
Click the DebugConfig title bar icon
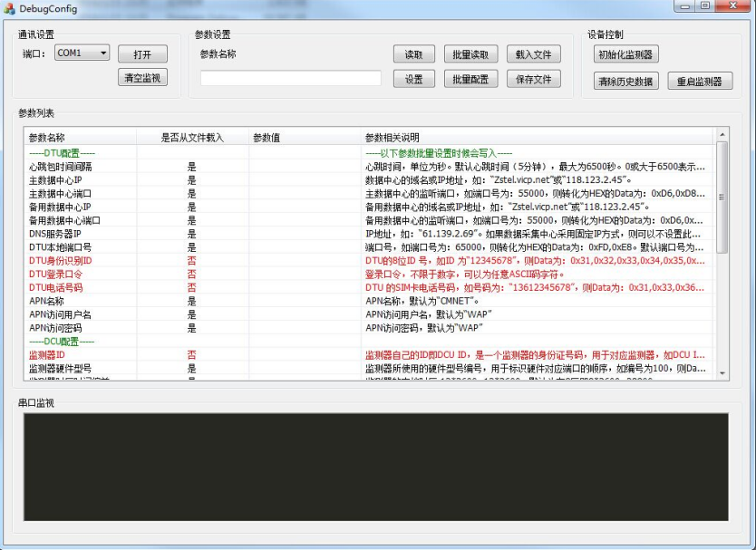click(9, 7)
